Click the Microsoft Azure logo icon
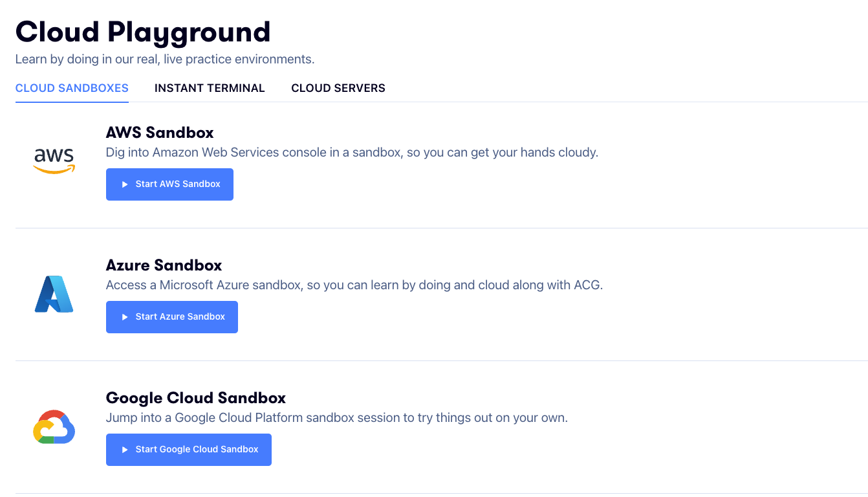868x497 pixels. pyautogui.click(x=54, y=294)
